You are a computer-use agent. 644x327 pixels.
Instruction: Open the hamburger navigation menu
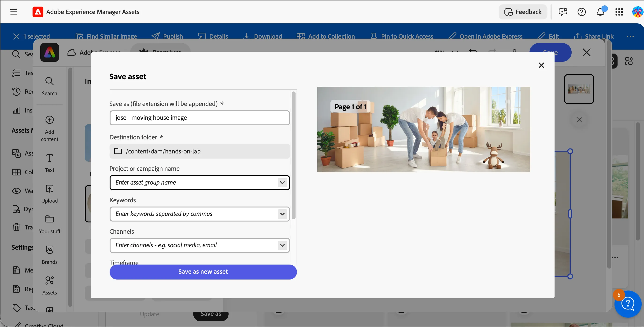click(x=14, y=12)
